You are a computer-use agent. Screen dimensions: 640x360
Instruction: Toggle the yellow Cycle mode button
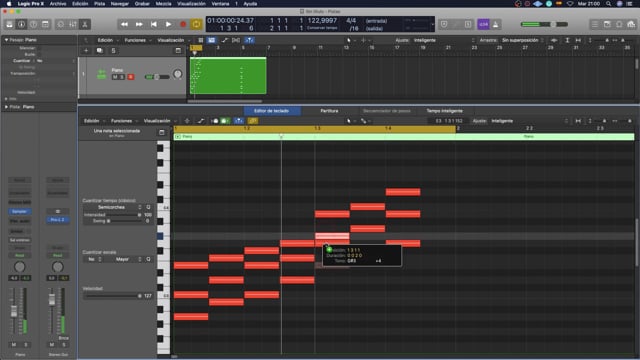(x=196, y=24)
